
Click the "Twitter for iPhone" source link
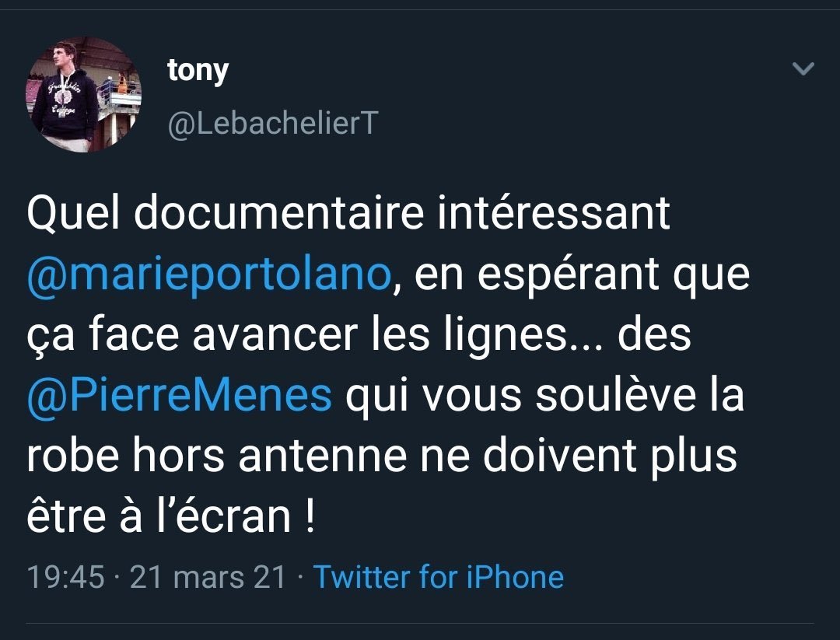tap(438, 577)
